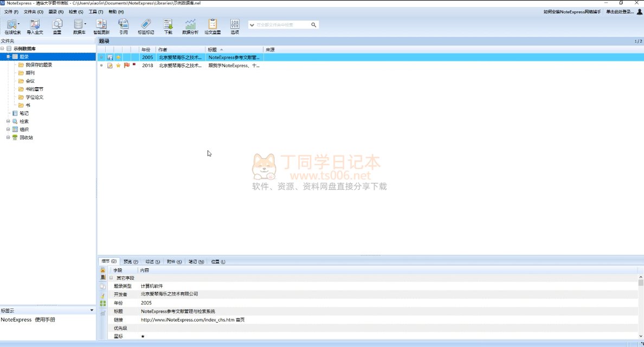Click the iNoteExpress.com URL in 链接 field

pyautogui.click(x=188, y=320)
